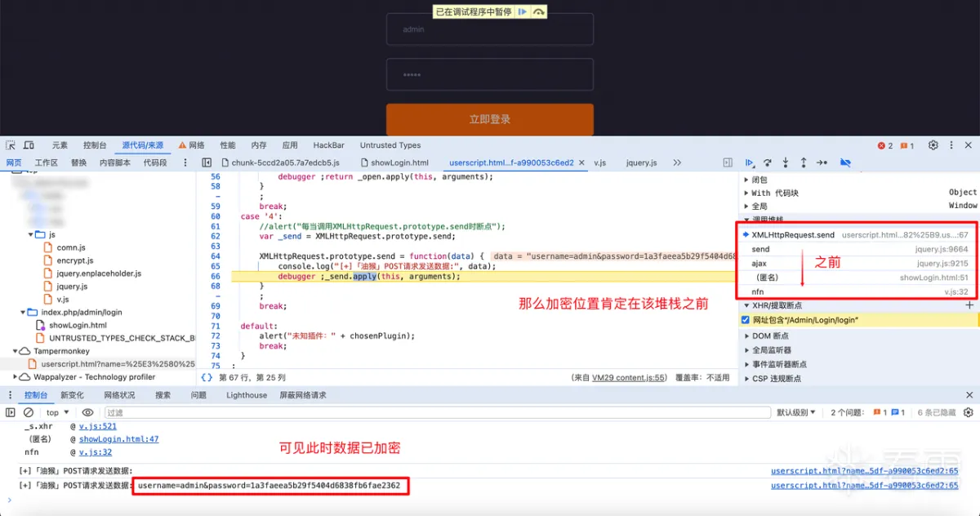Select the ajax call stack frame

click(x=859, y=264)
